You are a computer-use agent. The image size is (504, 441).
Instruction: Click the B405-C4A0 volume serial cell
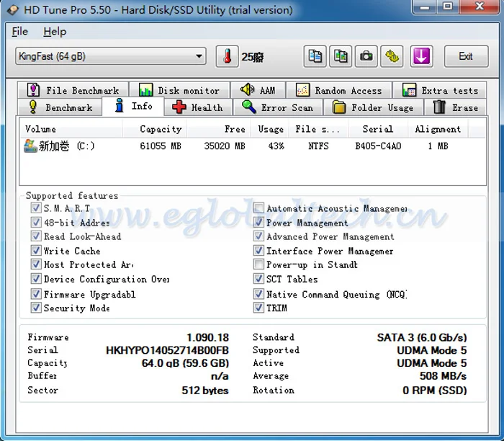click(378, 146)
